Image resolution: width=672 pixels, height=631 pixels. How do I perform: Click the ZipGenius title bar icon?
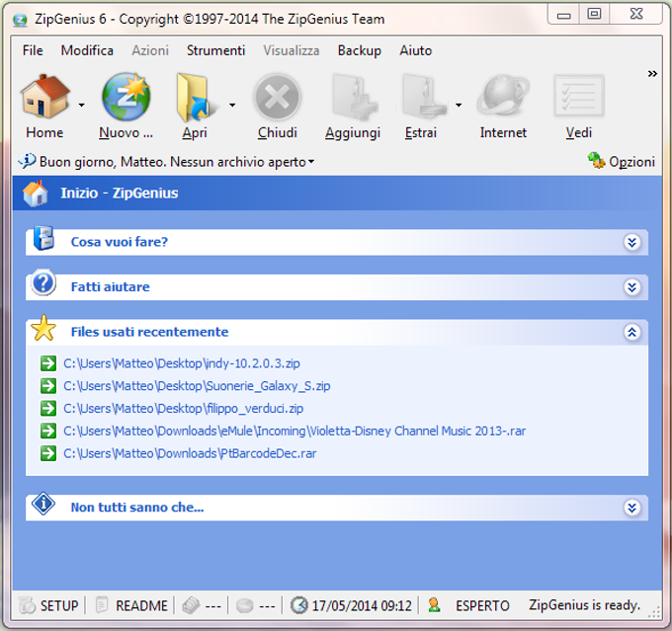pyautogui.click(x=20, y=20)
